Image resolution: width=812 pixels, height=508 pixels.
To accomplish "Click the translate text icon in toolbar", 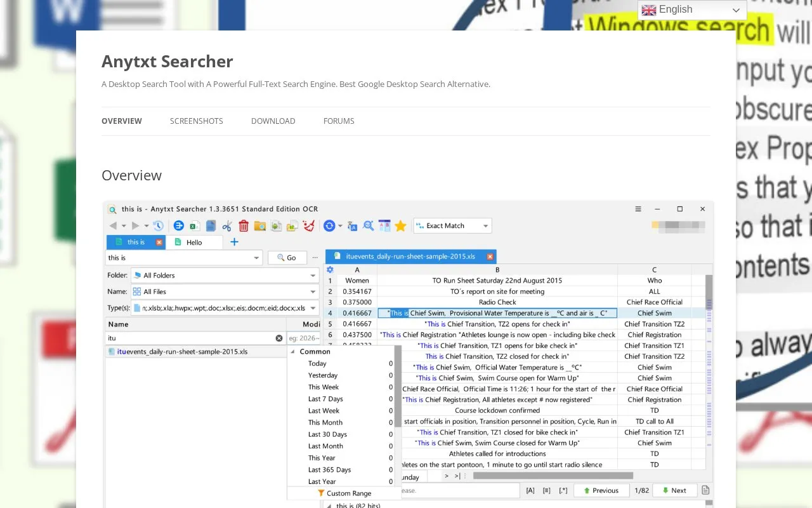I will tap(353, 226).
